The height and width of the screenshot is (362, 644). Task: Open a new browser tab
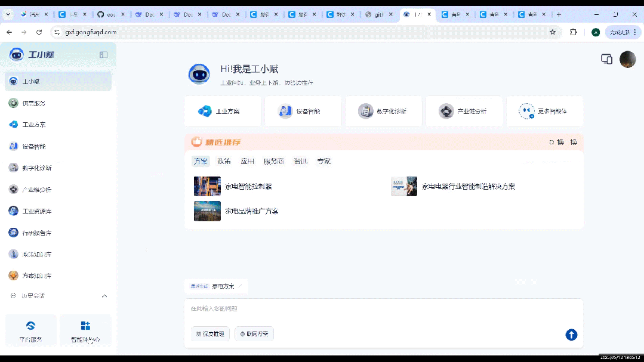coord(559,14)
